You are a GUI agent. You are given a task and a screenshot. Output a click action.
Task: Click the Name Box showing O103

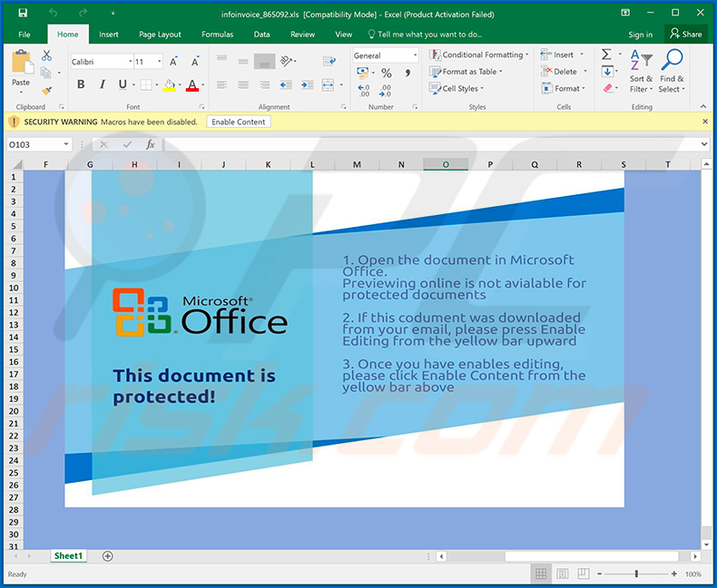[39, 144]
